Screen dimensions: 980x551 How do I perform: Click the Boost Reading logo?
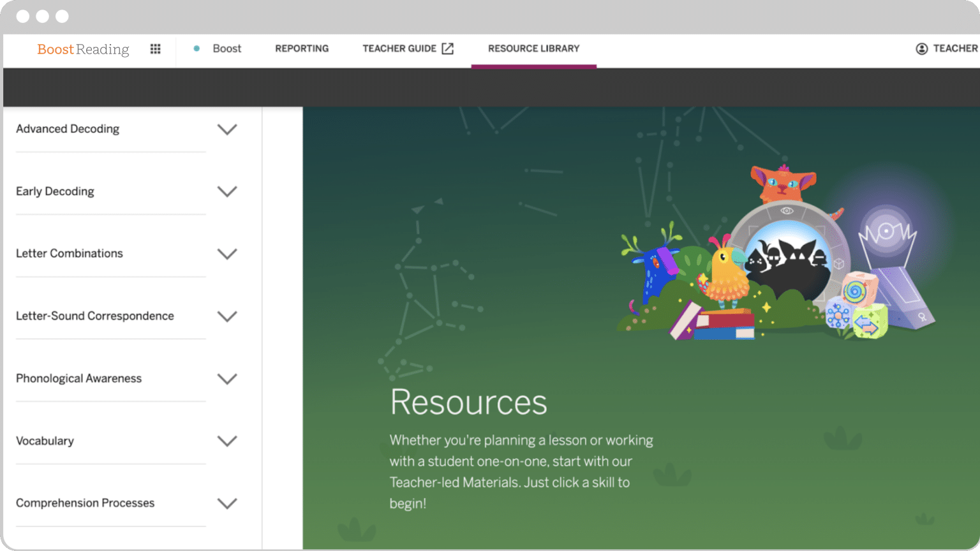click(82, 49)
